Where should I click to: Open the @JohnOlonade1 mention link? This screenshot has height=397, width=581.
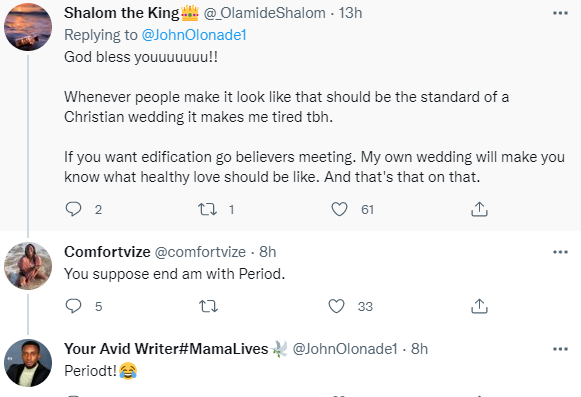194,35
